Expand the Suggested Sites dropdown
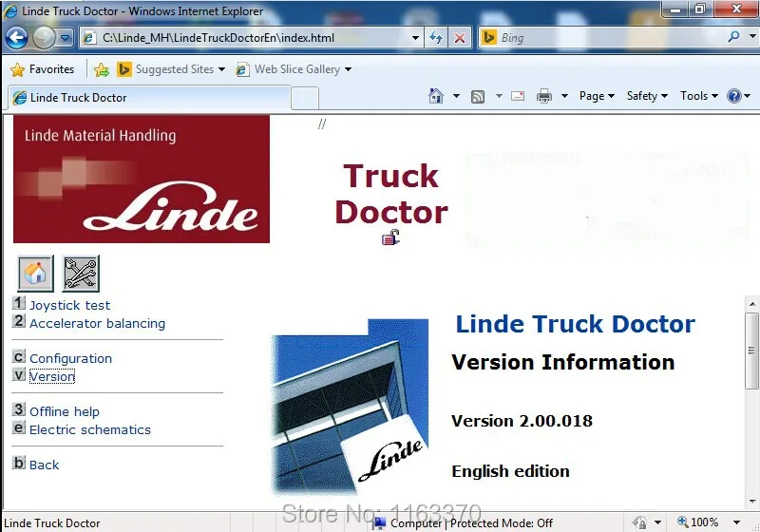Screen dimensions: 760x532 coord(221,69)
